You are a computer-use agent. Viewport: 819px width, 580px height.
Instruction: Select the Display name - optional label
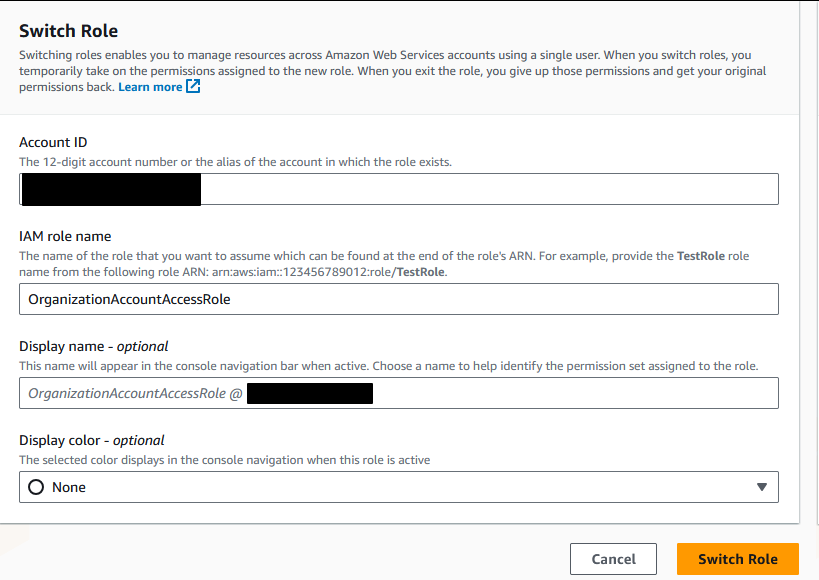tap(93, 346)
